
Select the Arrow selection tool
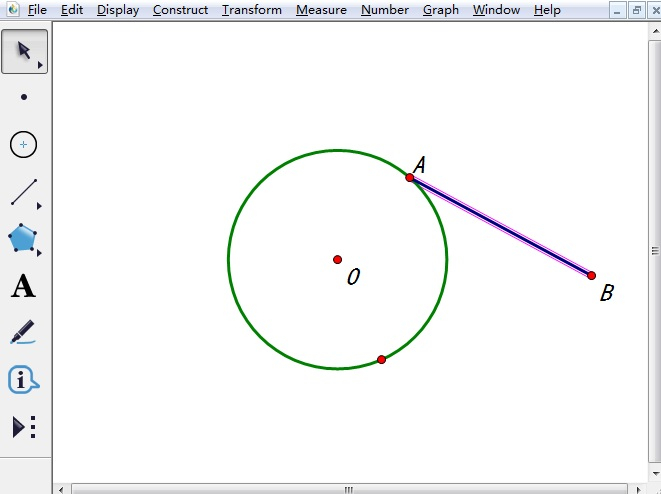pyautogui.click(x=24, y=51)
